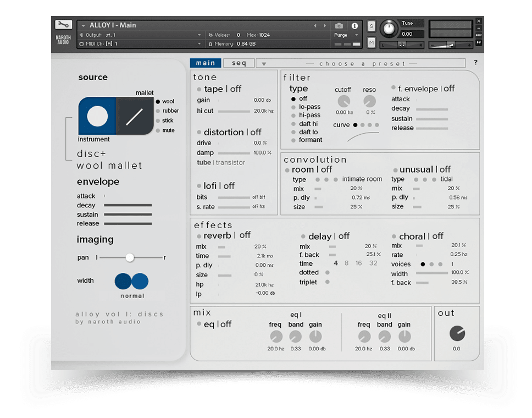Enable dotted delay timing
Image resolution: width=532 pixels, height=418 pixels.
328,272
